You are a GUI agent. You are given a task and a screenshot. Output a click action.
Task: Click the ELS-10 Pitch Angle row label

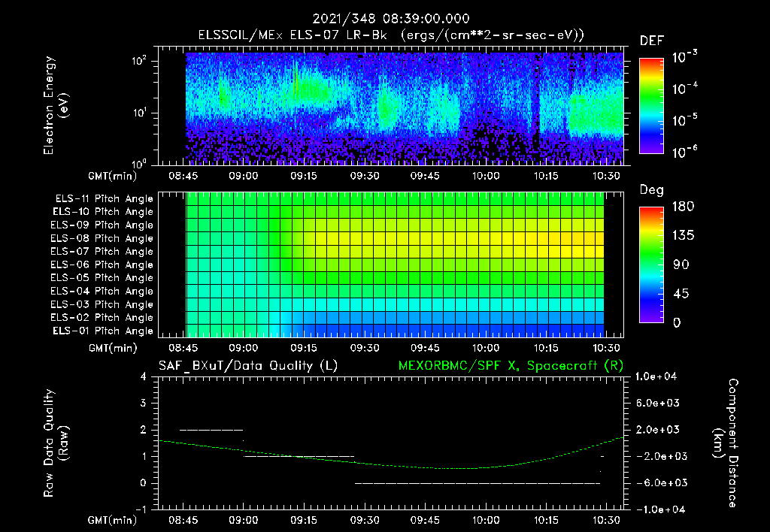pyautogui.click(x=103, y=212)
